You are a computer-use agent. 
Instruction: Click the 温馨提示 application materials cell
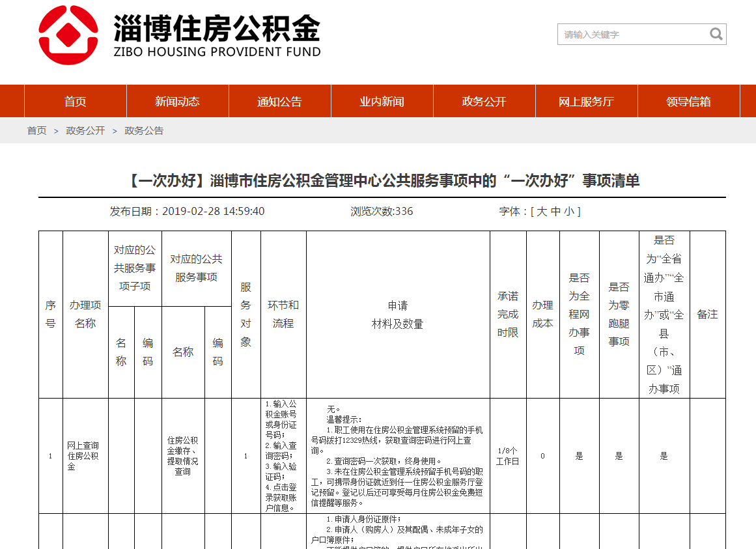coord(398,456)
